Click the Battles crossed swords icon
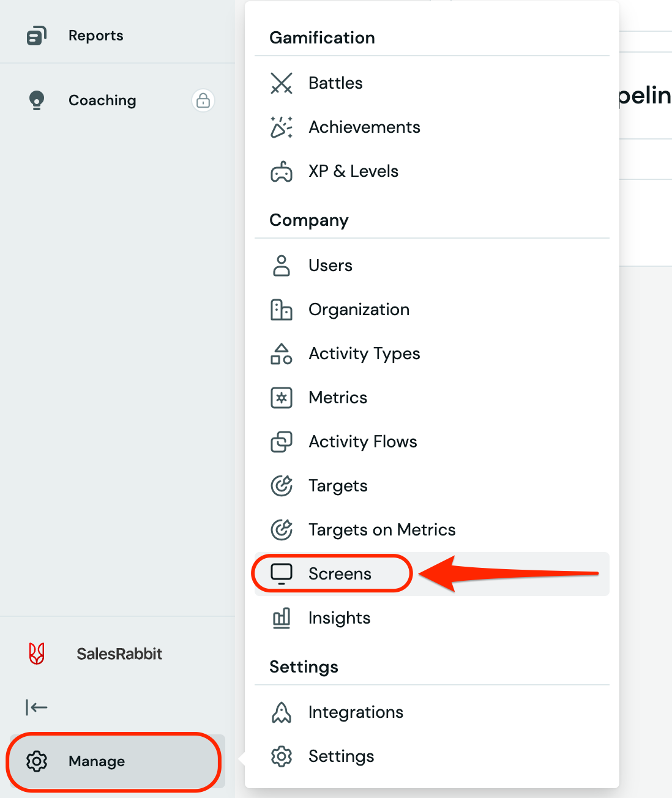Image resolution: width=672 pixels, height=798 pixels. [282, 83]
